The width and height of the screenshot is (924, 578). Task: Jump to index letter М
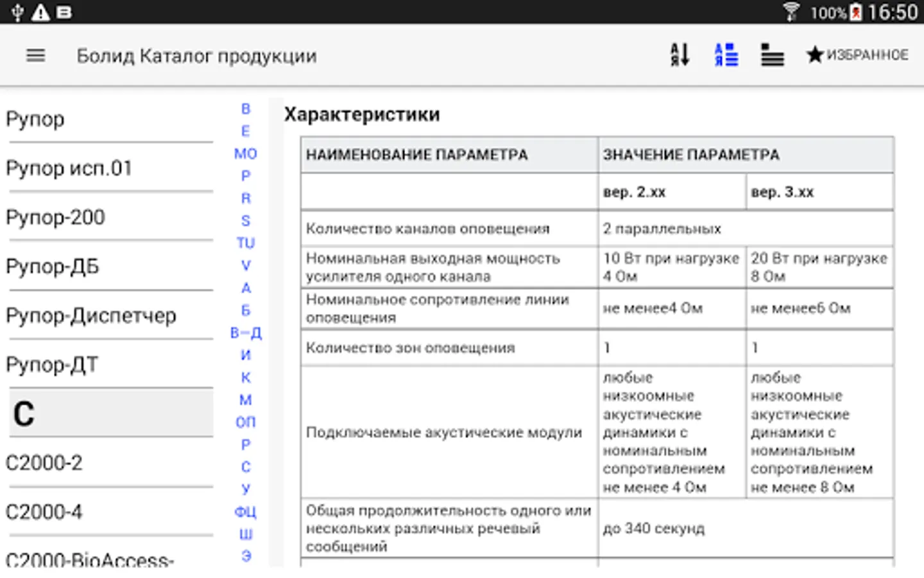[246, 399]
